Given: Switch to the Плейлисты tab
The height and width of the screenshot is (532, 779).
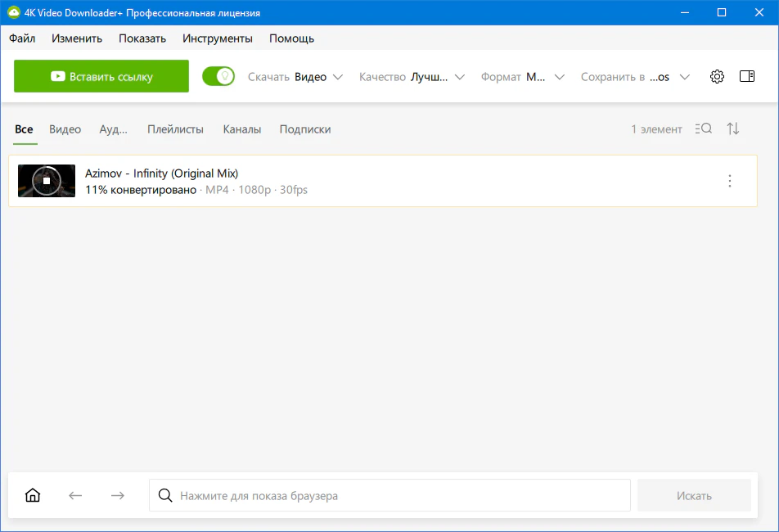Looking at the screenshot, I should (x=175, y=129).
